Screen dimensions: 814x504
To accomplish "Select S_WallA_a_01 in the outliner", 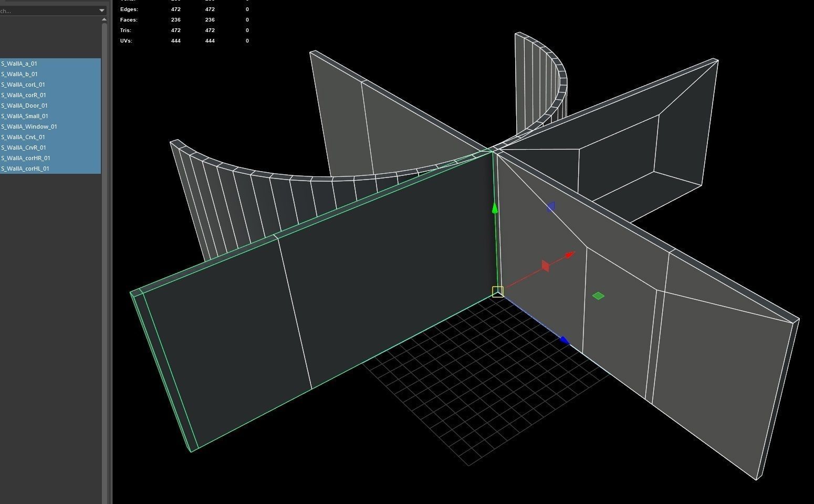I will (x=50, y=64).
